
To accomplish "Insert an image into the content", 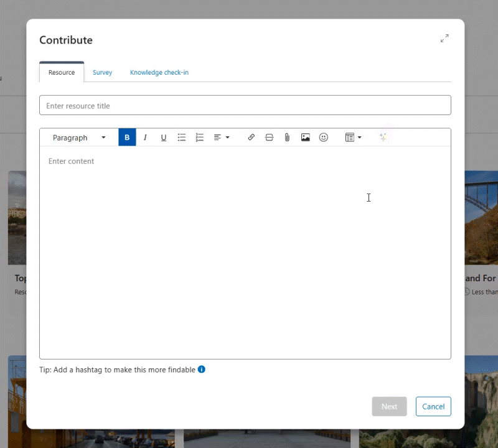I will pyautogui.click(x=305, y=137).
